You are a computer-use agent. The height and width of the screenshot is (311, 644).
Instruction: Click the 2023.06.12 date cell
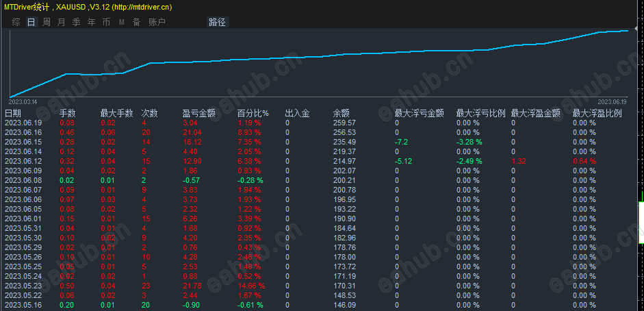point(23,161)
